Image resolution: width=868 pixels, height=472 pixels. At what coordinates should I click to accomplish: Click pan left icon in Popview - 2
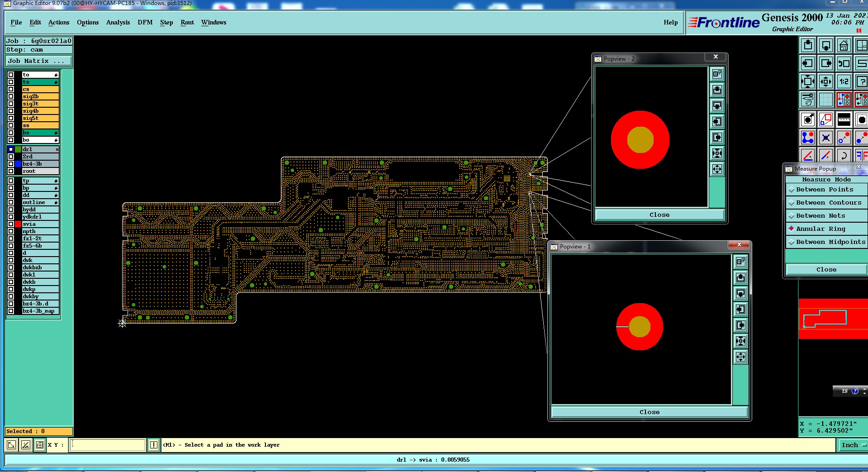[x=717, y=122]
